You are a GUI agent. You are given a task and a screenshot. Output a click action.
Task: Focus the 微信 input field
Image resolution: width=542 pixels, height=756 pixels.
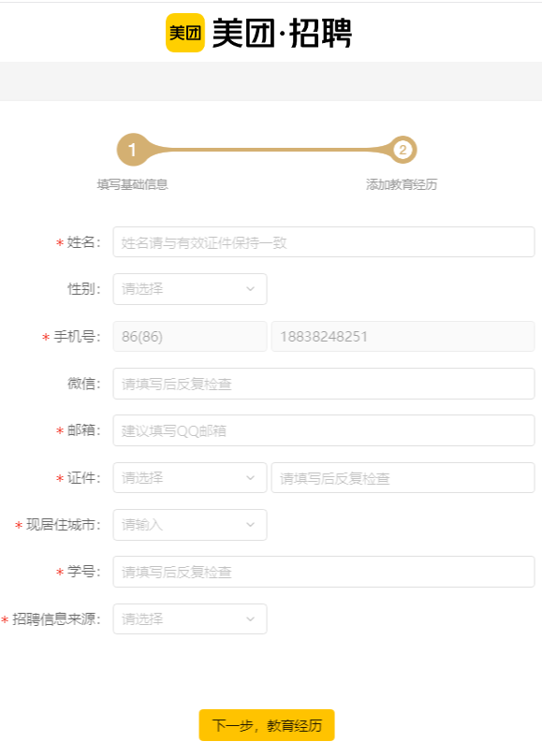324,384
